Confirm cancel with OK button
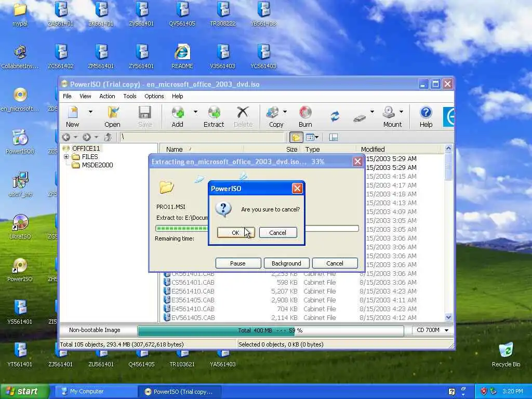The width and height of the screenshot is (532, 399). click(x=235, y=232)
